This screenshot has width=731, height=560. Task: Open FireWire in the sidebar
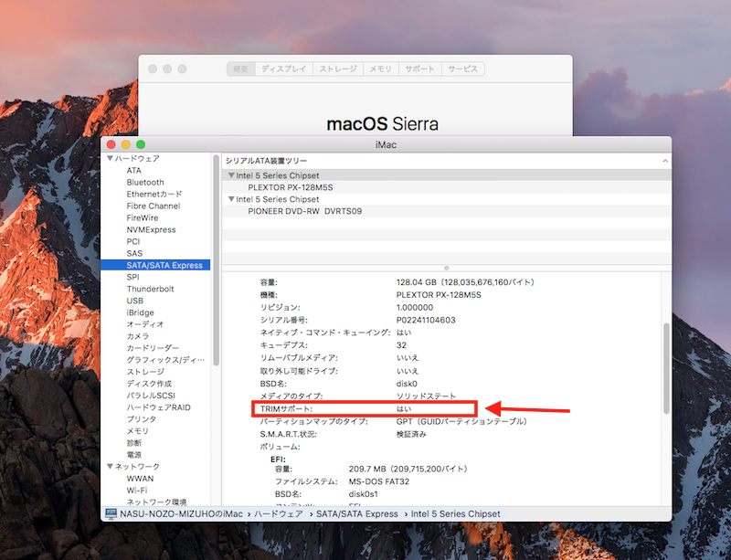(143, 217)
